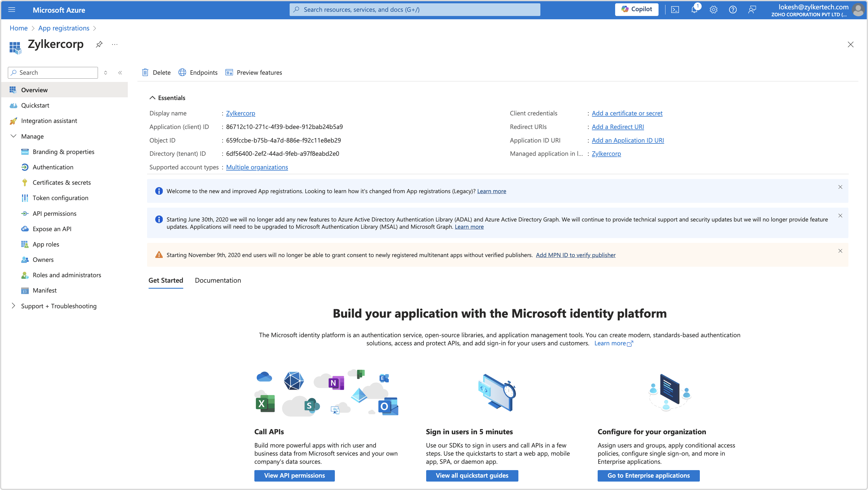Open the Cloud Shell terminal icon
The width and height of the screenshot is (868, 490).
pos(675,10)
